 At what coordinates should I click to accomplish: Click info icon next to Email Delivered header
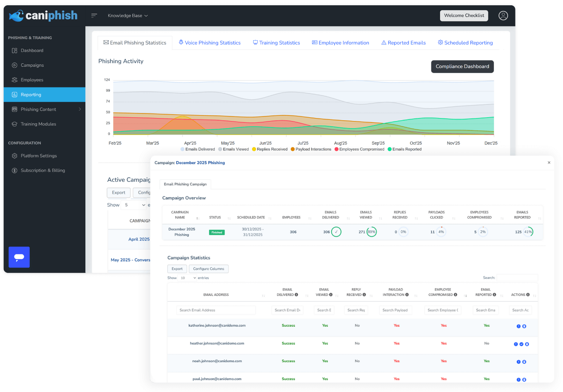(x=297, y=295)
